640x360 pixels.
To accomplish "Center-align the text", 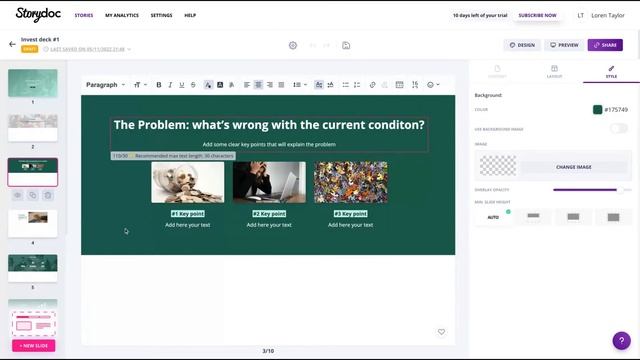I will point(258,85).
